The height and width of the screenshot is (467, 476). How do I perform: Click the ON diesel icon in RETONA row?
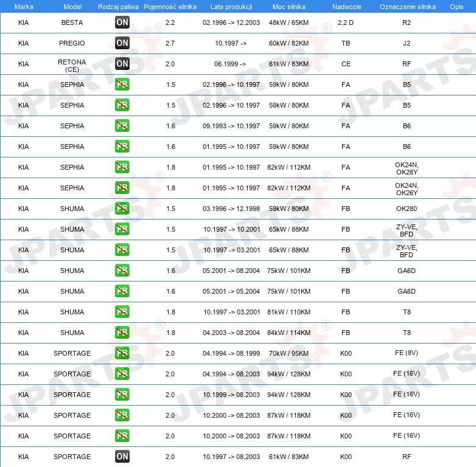pos(122,63)
